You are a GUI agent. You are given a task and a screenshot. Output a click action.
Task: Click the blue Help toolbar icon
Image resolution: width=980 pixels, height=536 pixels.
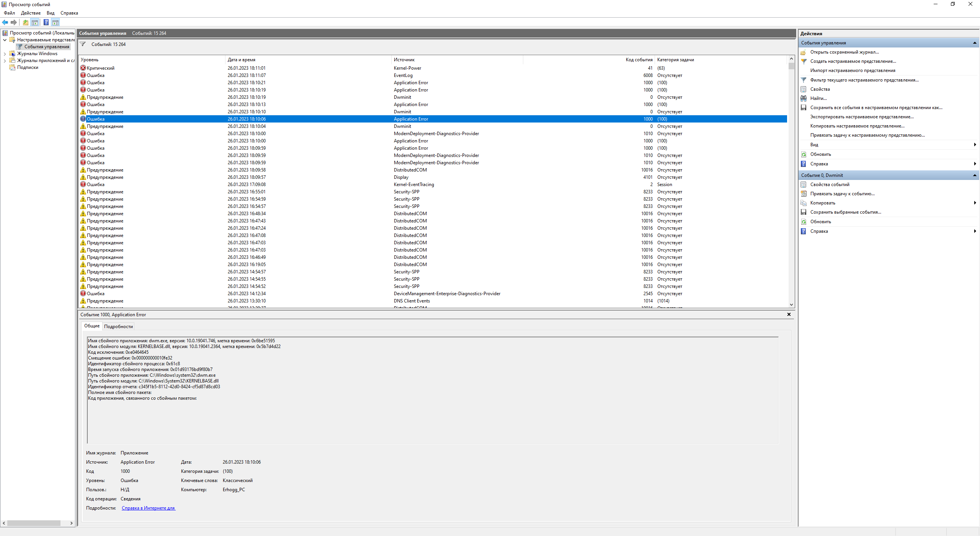pyautogui.click(x=46, y=22)
